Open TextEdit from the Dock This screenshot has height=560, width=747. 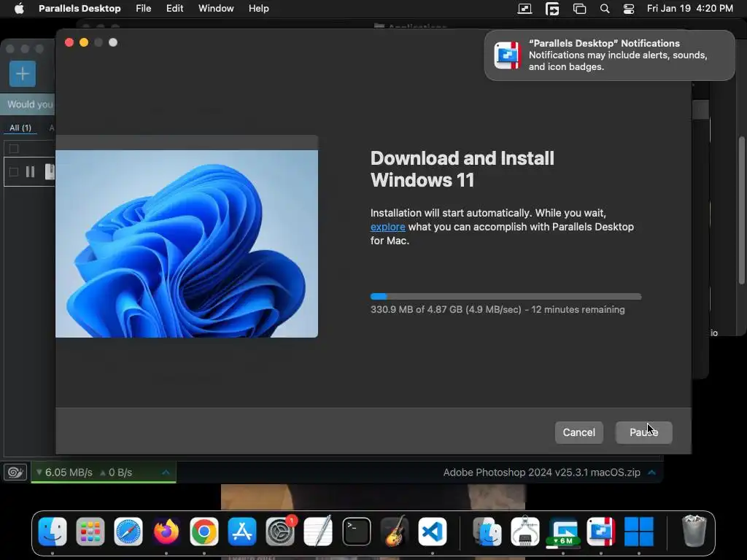tap(318, 532)
